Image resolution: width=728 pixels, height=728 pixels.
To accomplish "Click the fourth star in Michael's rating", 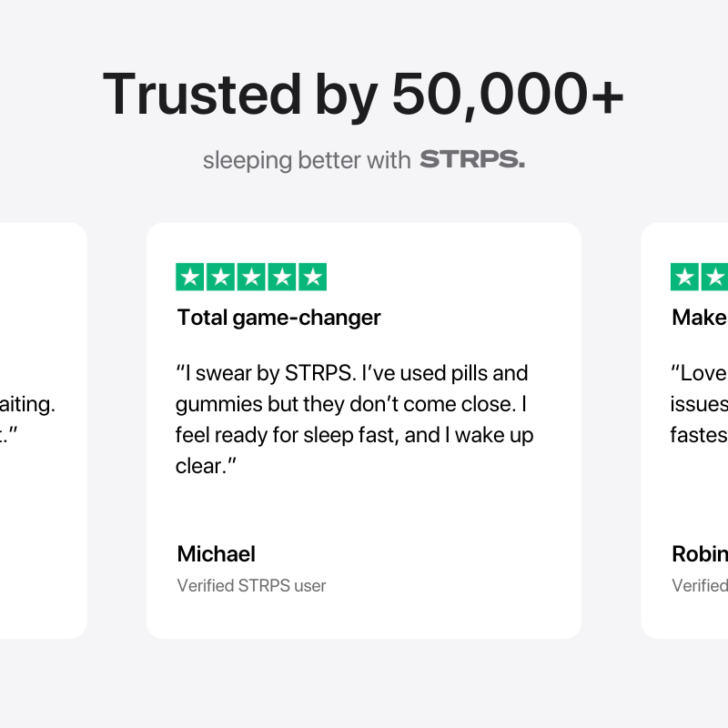I will pyautogui.click(x=281, y=277).
